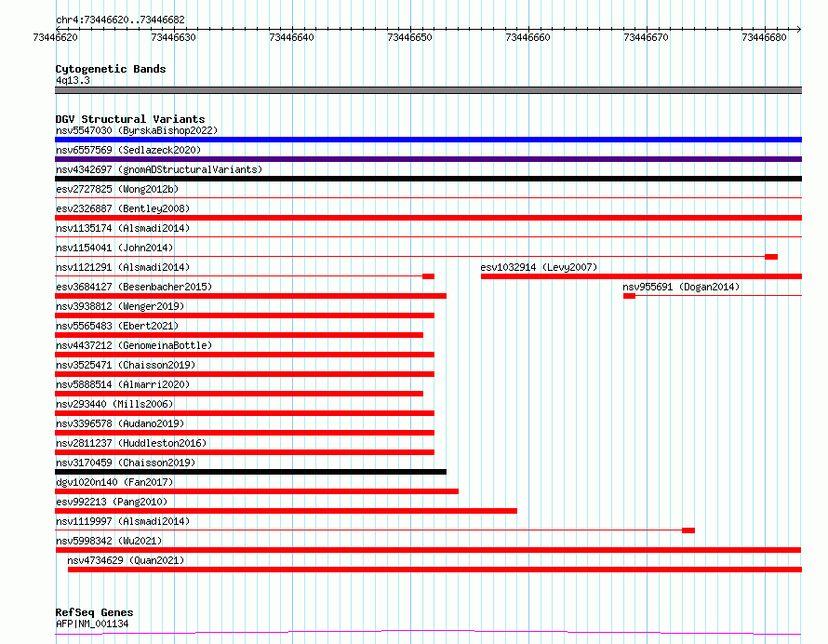Screen dimensions: 828x644
Task: Select nsv5998342 (Wu2021) label
Action: click(x=109, y=541)
